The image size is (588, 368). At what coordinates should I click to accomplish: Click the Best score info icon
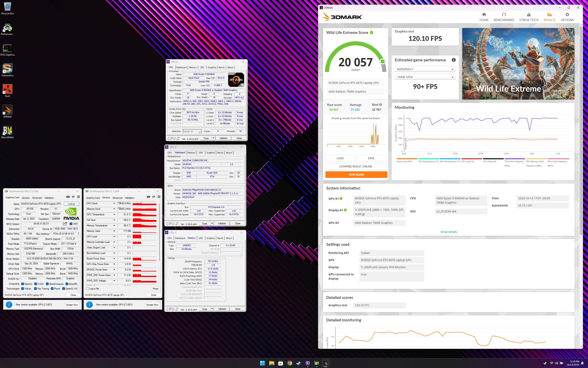[381, 105]
